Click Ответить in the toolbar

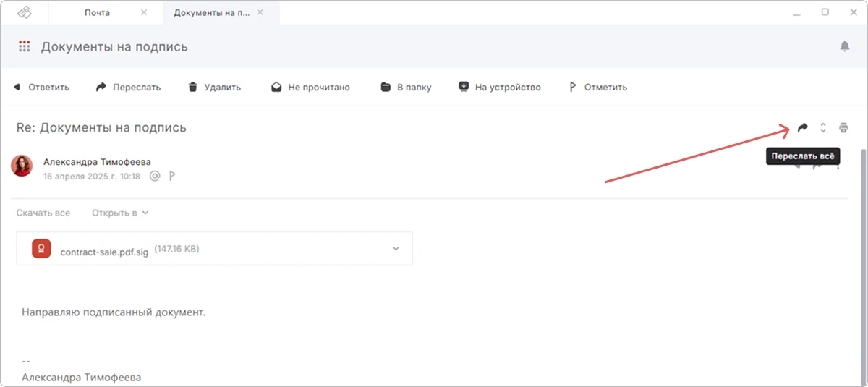point(41,88)
